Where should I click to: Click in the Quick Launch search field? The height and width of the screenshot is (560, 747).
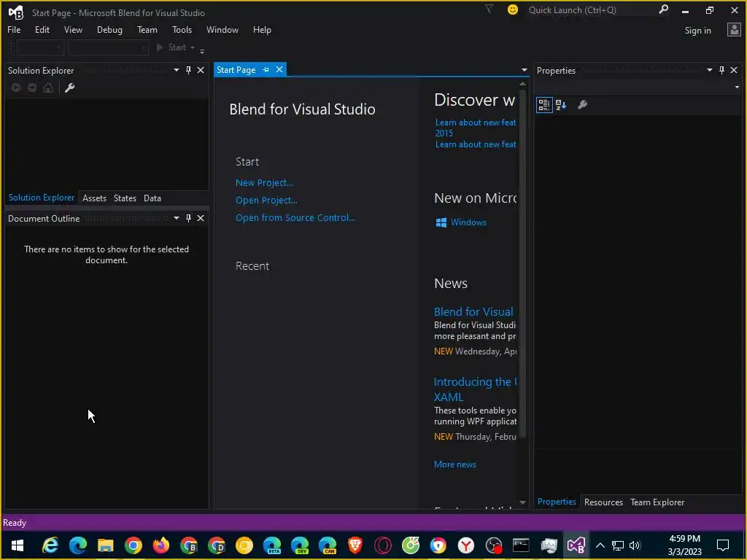[x=591, y=10]
